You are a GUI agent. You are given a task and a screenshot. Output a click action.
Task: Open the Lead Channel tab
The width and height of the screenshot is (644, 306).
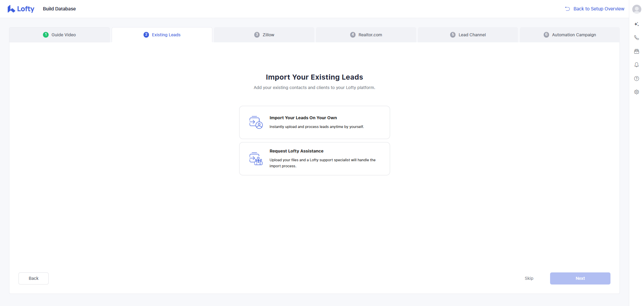coord(468,35)
